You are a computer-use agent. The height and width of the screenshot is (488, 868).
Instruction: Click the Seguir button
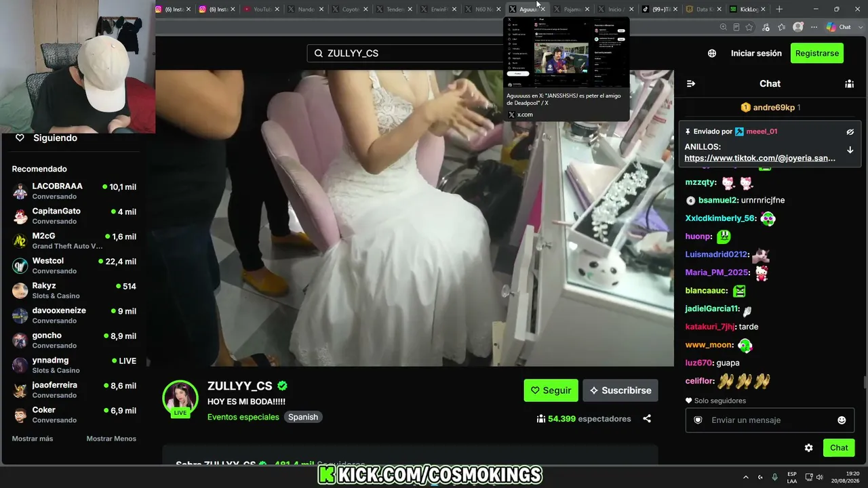(x=551, y=390)
